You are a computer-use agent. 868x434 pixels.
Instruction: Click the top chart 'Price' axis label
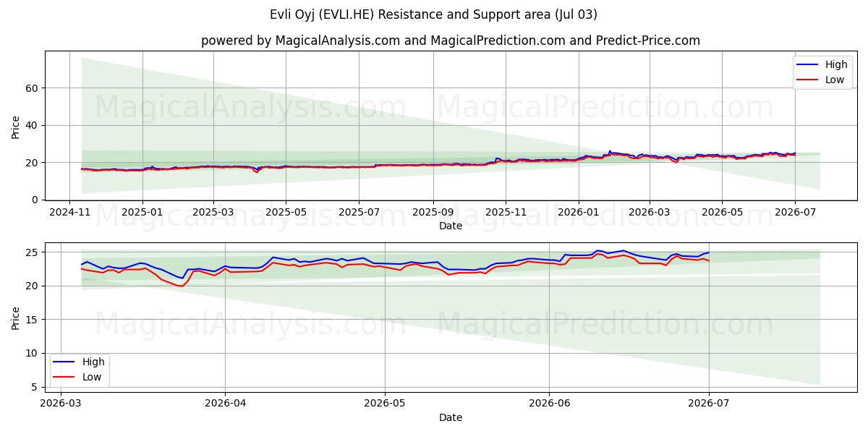16,125
